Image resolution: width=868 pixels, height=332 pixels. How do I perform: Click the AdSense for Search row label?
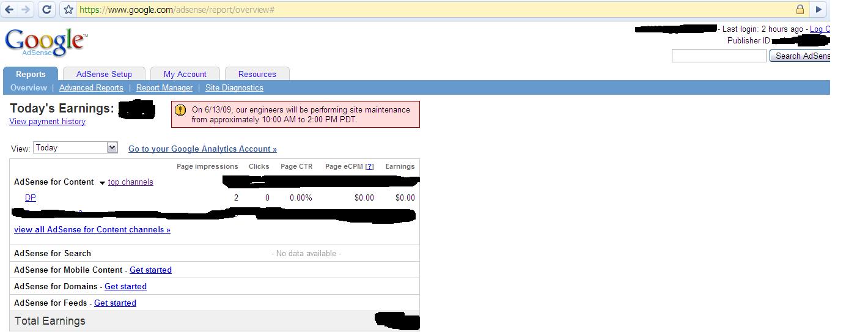click(53, 253)
